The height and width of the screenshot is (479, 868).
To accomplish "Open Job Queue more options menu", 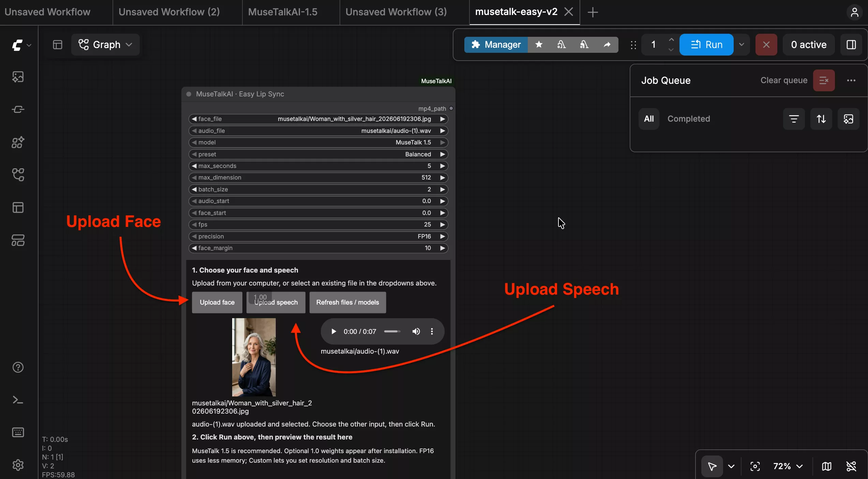I will click(851, 80).
